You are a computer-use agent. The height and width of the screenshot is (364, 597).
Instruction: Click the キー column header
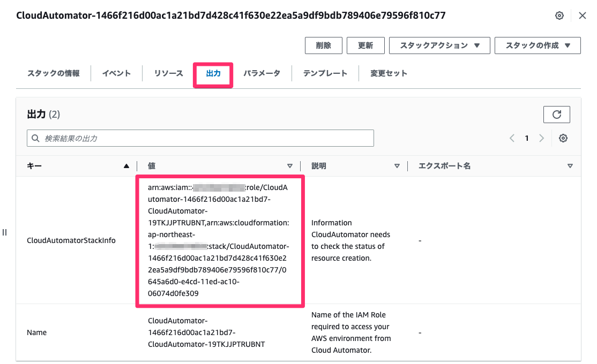coord(34,166)
